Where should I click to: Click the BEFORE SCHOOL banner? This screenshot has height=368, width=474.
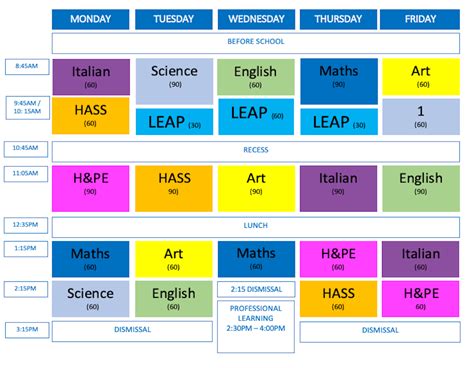click(x=256, y=43)
